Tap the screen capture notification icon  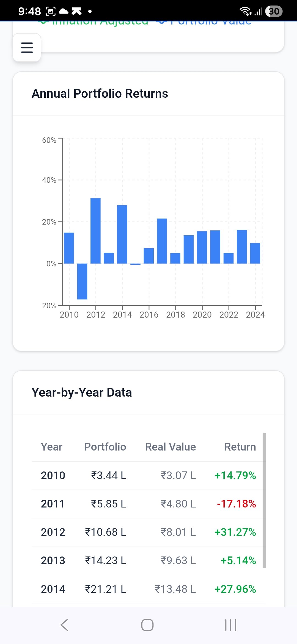(51, 11)
